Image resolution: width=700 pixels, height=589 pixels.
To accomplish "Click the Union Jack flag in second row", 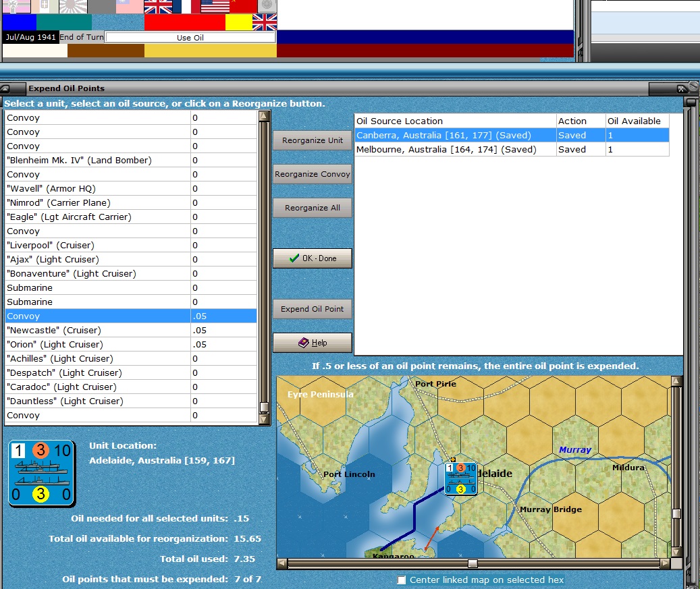I will 265,22.
